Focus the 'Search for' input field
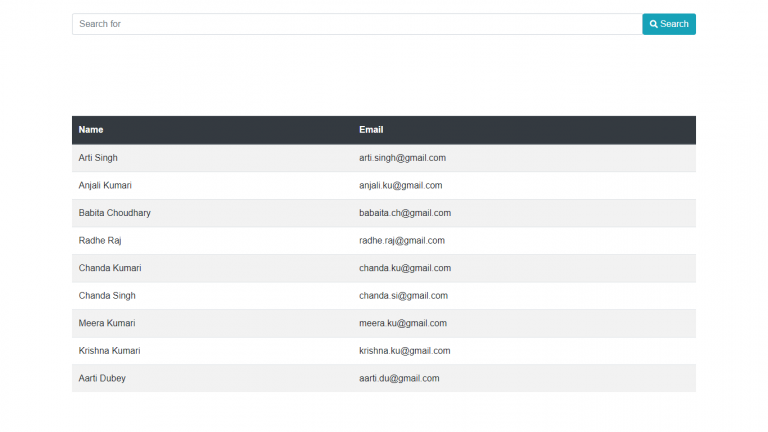Image resolution: width=768 pixels, height=432 pixels. click(356, 24)
